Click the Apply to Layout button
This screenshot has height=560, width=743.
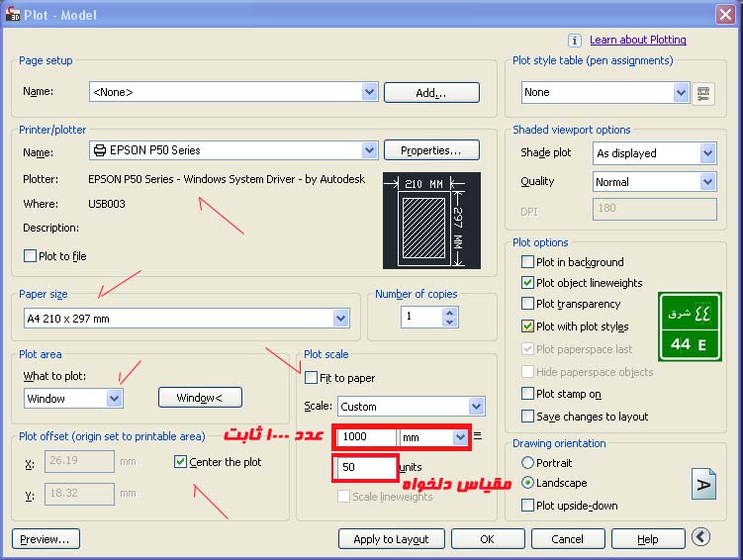click(391, 539)
